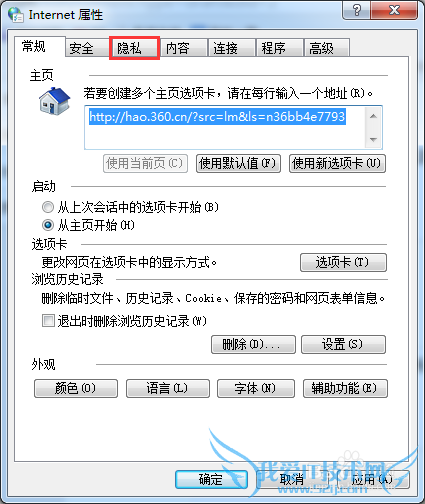Close the Internet 属性 dialog
Screen dimensions: 425x504
(x=394, y=11)
